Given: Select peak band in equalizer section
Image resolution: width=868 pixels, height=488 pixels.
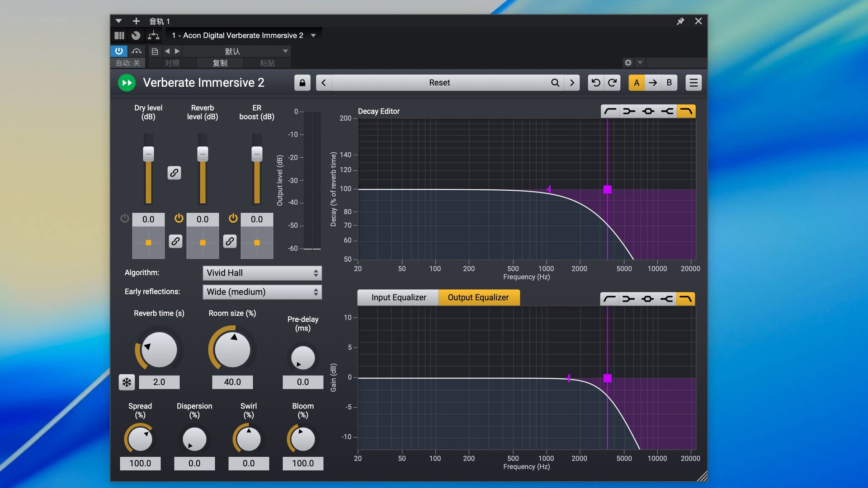Looking at the screenshot, I should pos(647,299).
